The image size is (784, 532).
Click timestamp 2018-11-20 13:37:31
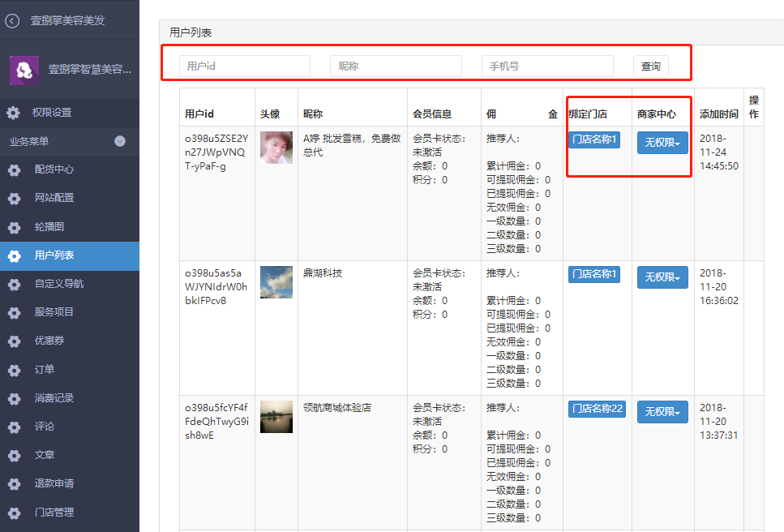(x=719, y=421)
